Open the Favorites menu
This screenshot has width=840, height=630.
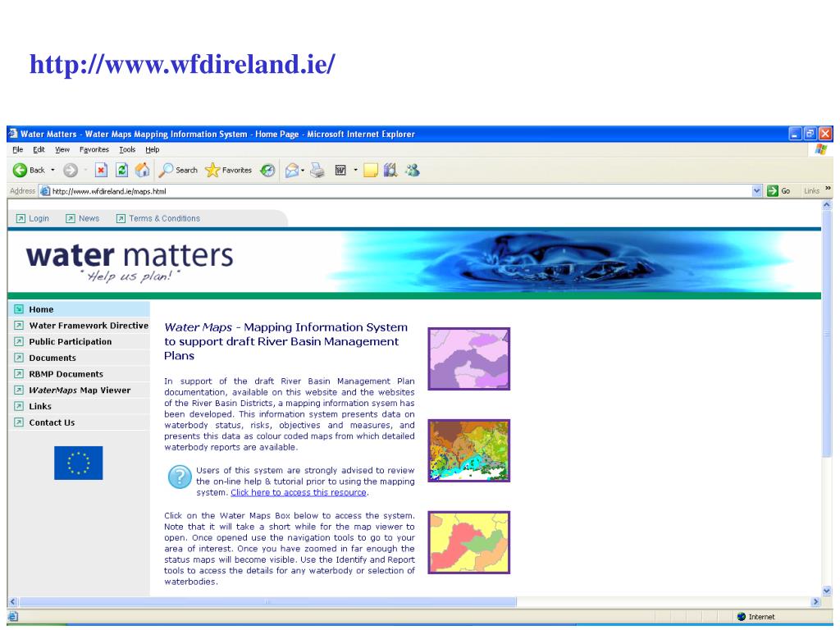pos(94,149)
